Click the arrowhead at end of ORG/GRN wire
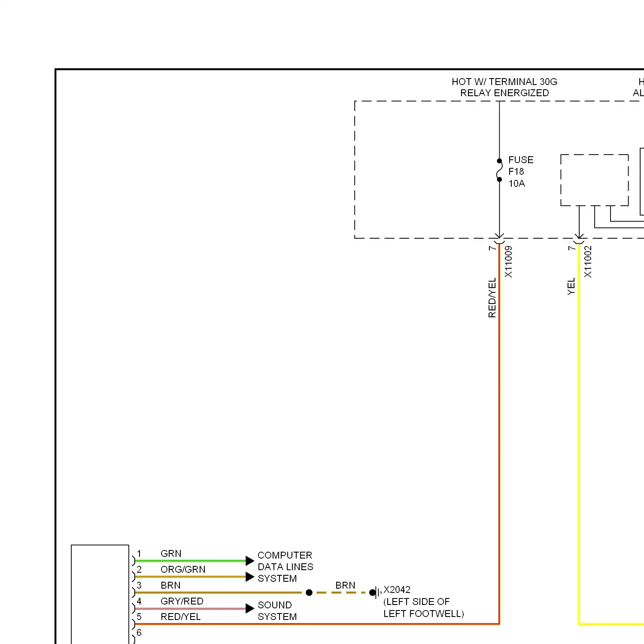Screen dimensions: 644x644 250,577
